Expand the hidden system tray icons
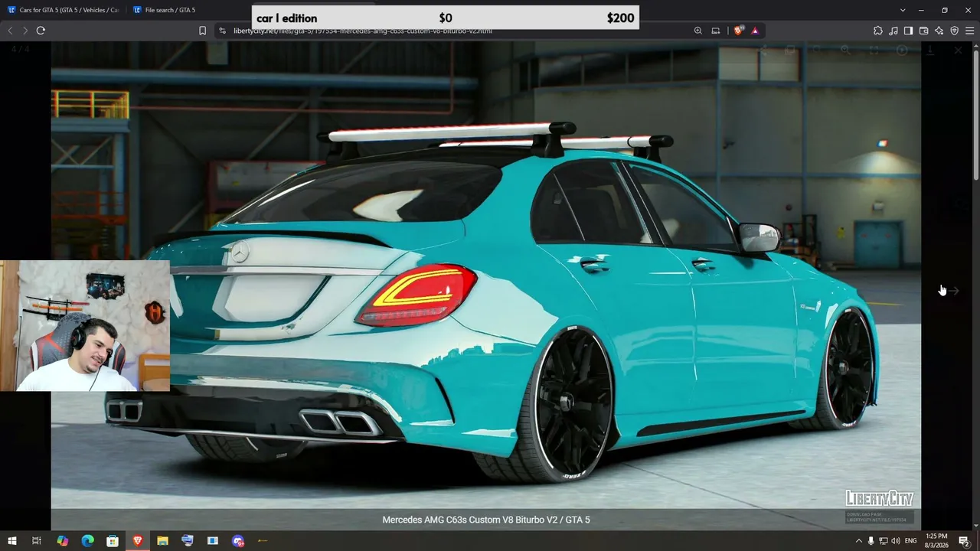This screenshot has width=980, height=551. pyautogui.click(x=858, y=541)
